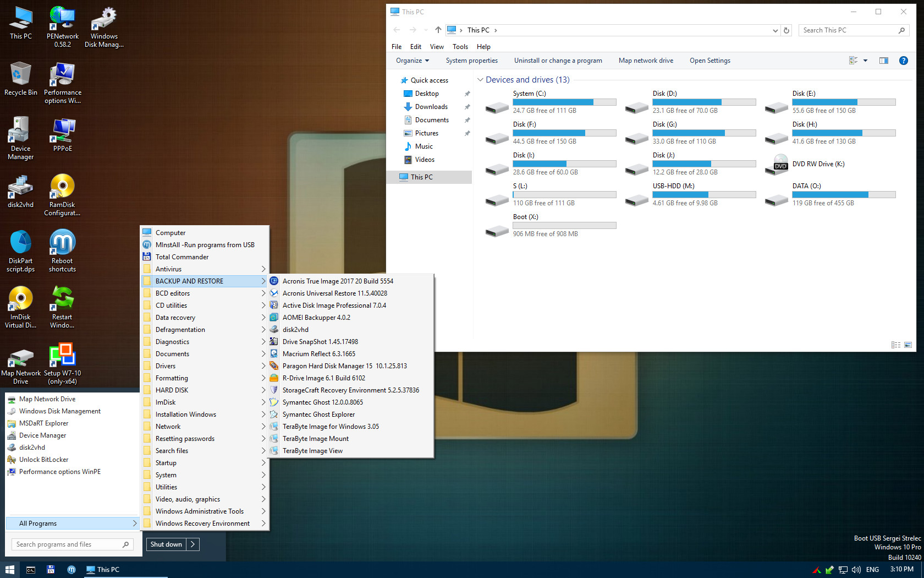
Task: Toggle the preview pane in Explorer
Action: click(x=884, y=61)
